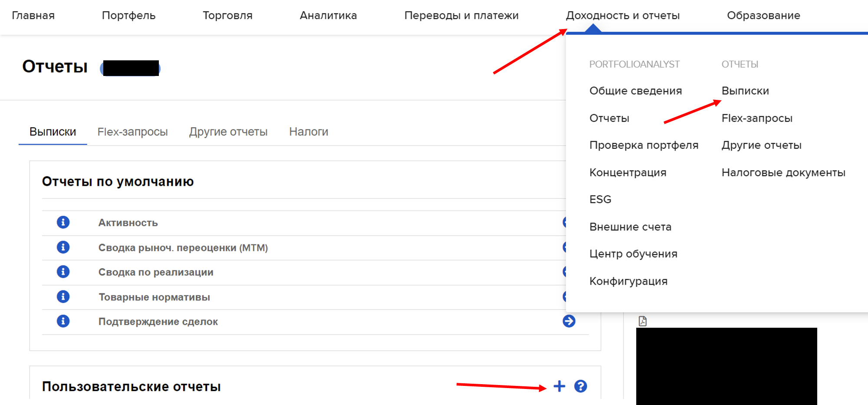Open the Переводы и платежи menu

tap(461, 16)
